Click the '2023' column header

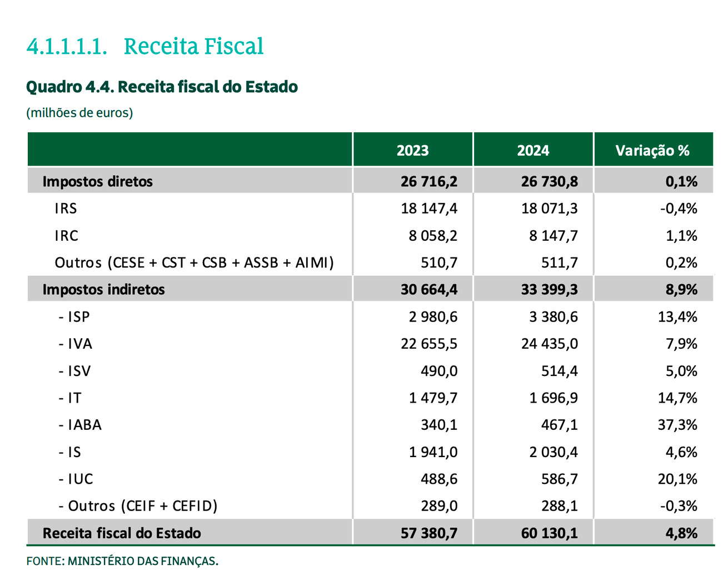tap(412, 151)
